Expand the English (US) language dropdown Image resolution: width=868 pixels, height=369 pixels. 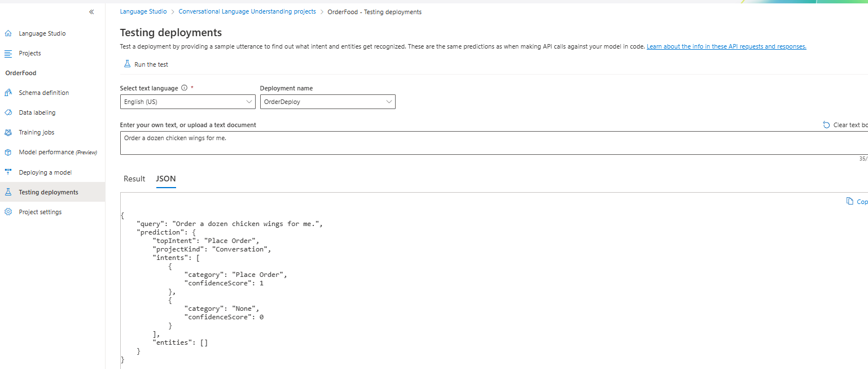point(188,102)
